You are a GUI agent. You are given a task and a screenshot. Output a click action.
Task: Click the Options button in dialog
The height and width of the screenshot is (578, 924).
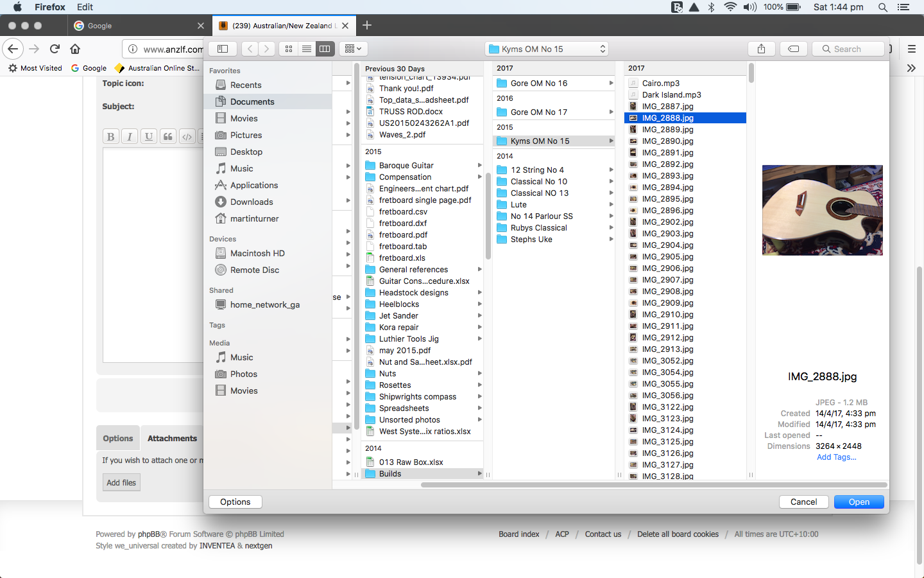click(x=235, y=502)
